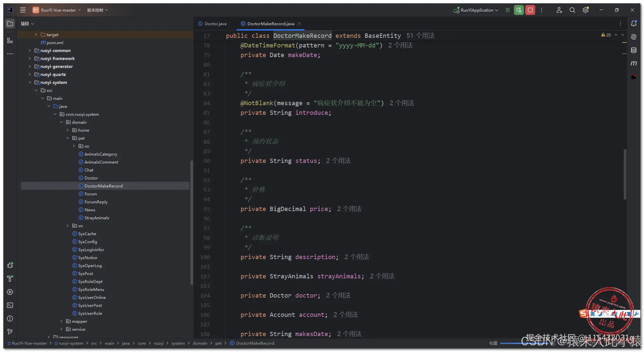
Task: Open StrayAnimals class in project tree
Action: (97, 218)
